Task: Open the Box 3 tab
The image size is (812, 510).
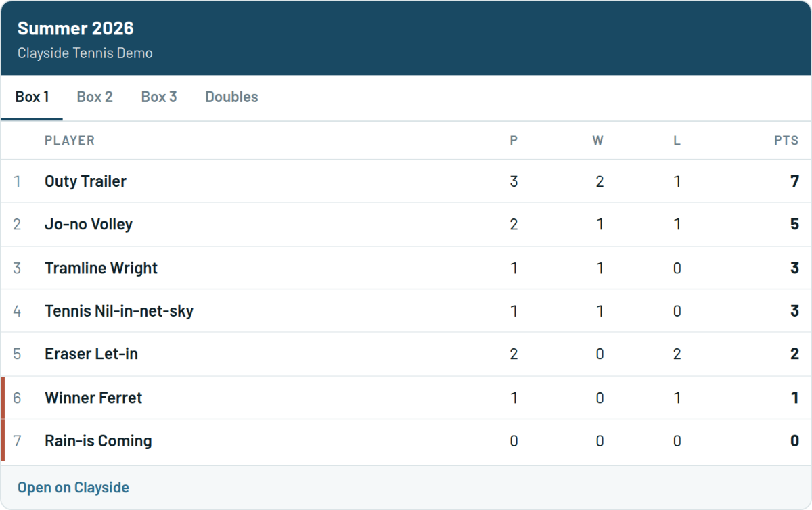Action: [x=159, y=97]
